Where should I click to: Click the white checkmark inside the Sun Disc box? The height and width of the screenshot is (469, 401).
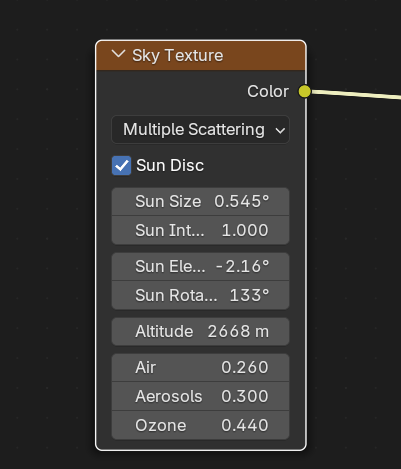click(121, 165)
